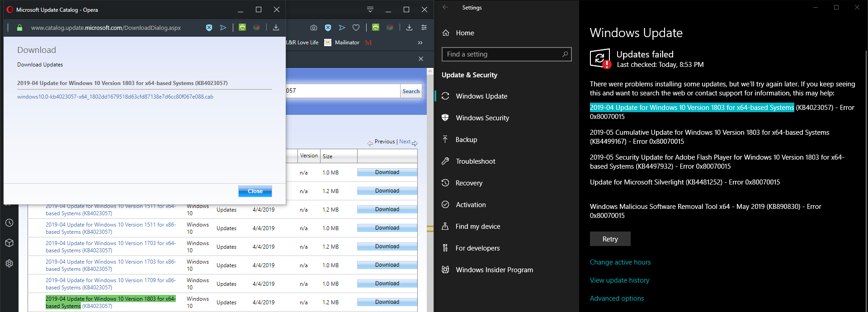Click cube extension icon in main Opera toolbar
The height and width of the screenshot is (312, 868).
point(390,27)
